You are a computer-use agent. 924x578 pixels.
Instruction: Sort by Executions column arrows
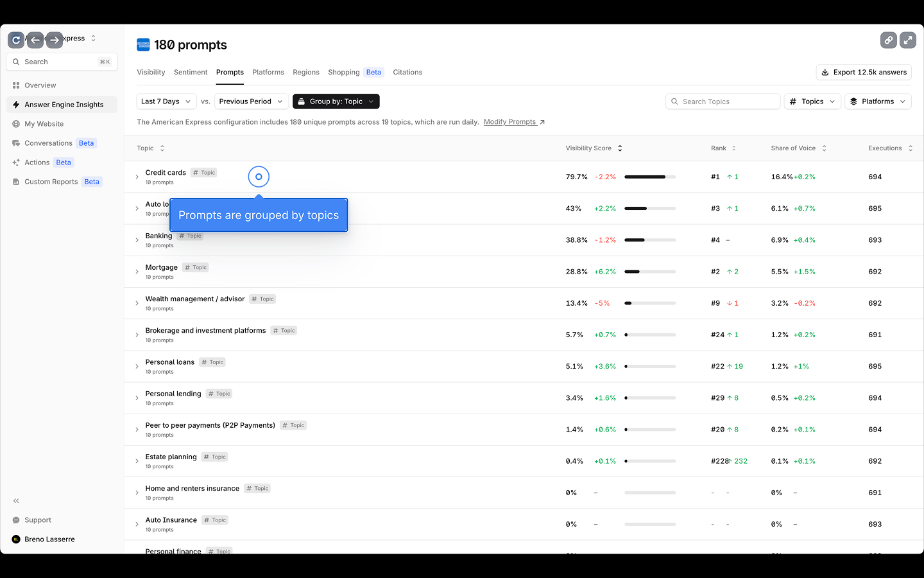click(910, 148)
